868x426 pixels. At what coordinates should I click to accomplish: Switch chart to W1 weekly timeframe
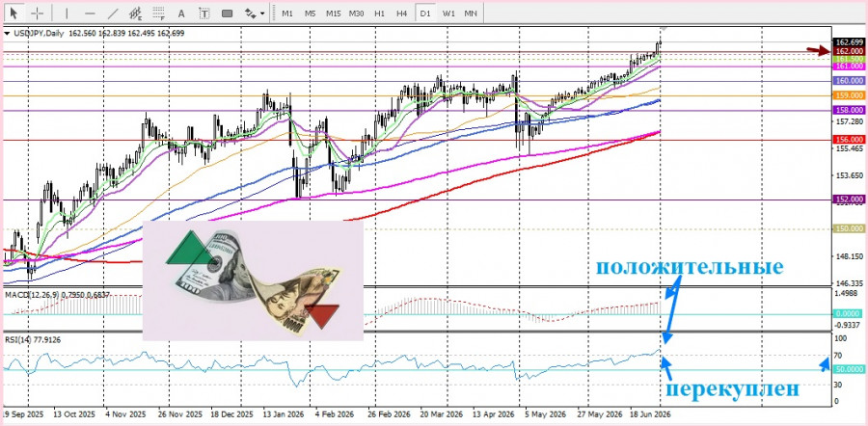pos(448,13)
